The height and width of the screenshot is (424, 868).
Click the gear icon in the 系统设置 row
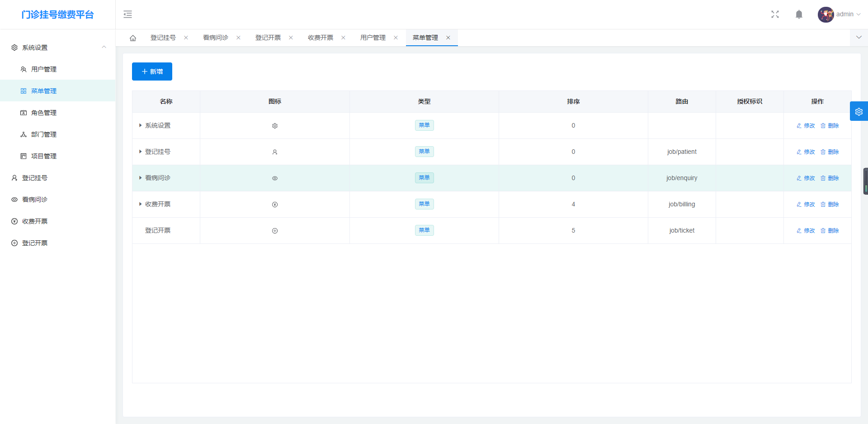point(274,125)
